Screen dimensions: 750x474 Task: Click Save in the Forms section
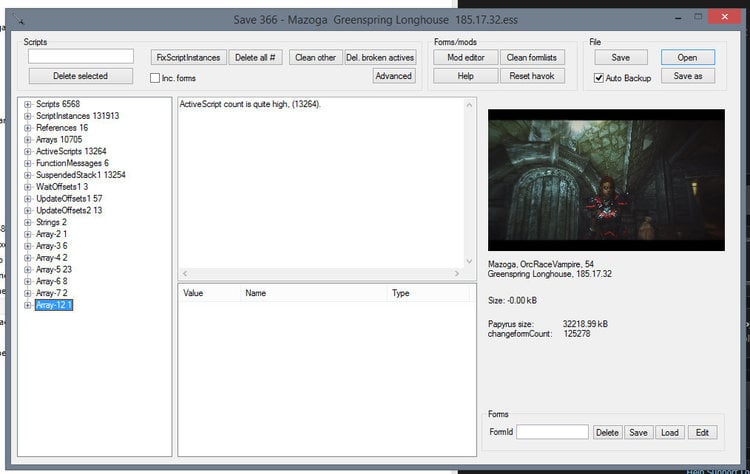coord(638,432)
